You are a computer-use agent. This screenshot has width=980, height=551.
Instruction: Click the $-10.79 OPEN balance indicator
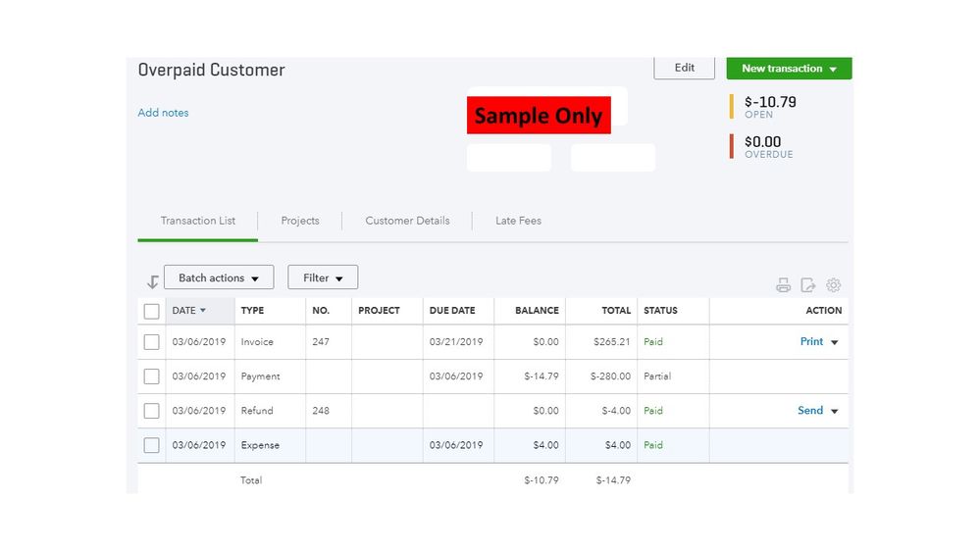point(764,106)
